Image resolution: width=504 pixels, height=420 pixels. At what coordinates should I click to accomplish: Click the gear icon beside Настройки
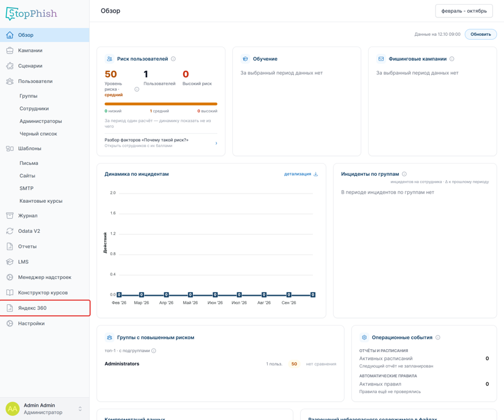click(x=10, y=324)
